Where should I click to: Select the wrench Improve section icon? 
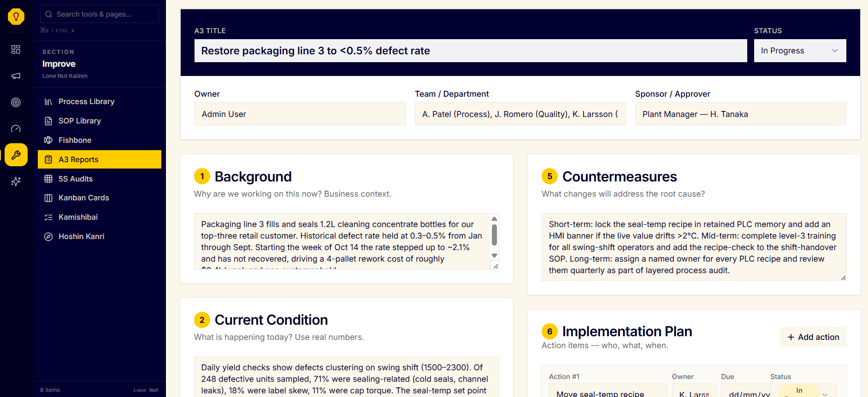(x=16, y=155)
